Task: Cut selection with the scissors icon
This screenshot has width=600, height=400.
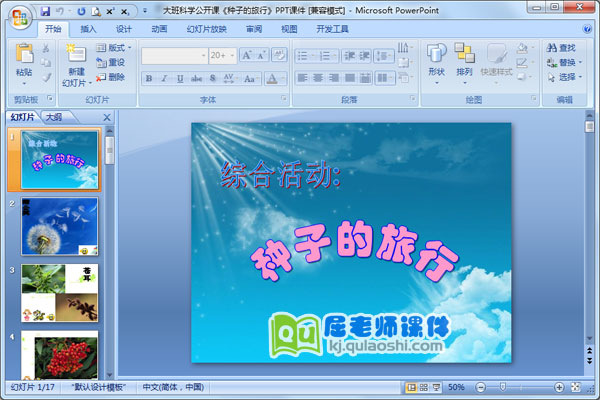Action: (x=46, y=48)
